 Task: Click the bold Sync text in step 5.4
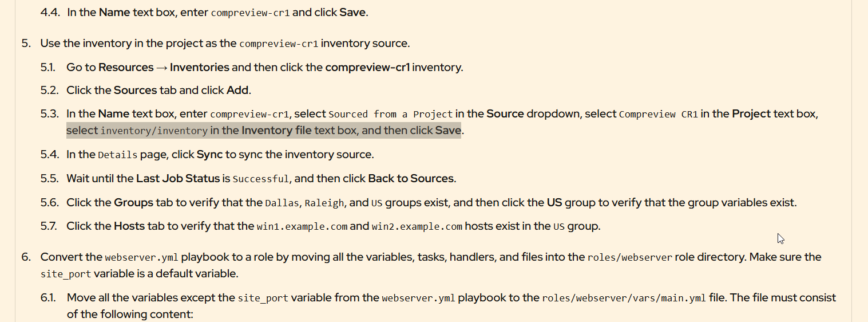coord(209,155)
